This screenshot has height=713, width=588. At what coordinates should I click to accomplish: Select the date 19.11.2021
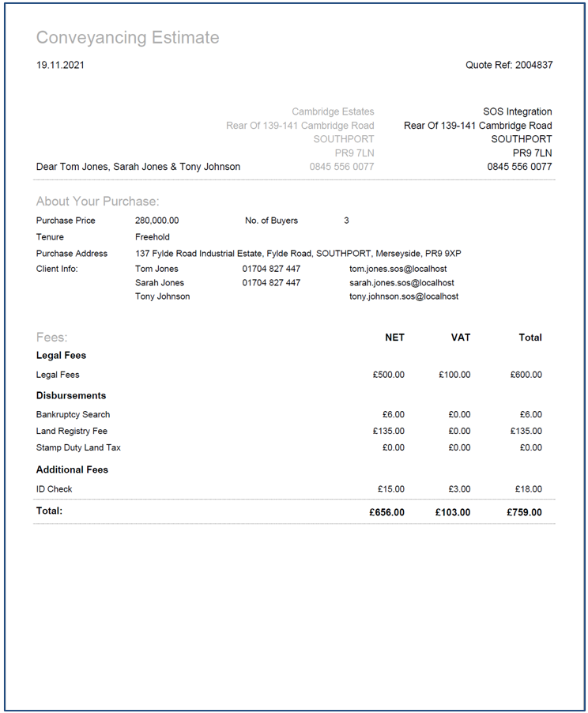(60, 65)
